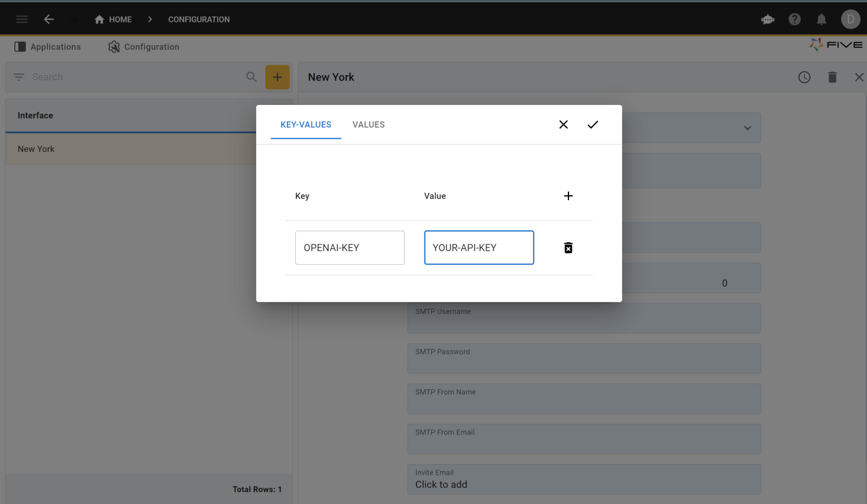Open the Configuration menu
This screenshot has width=867, height=504.
(x=143, y=47)
